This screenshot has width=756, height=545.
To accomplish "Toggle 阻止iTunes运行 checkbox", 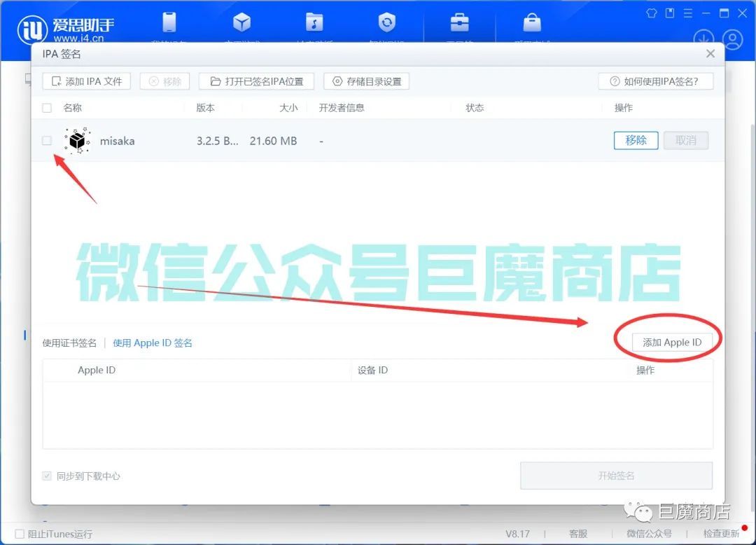I will tap(20, 534).
